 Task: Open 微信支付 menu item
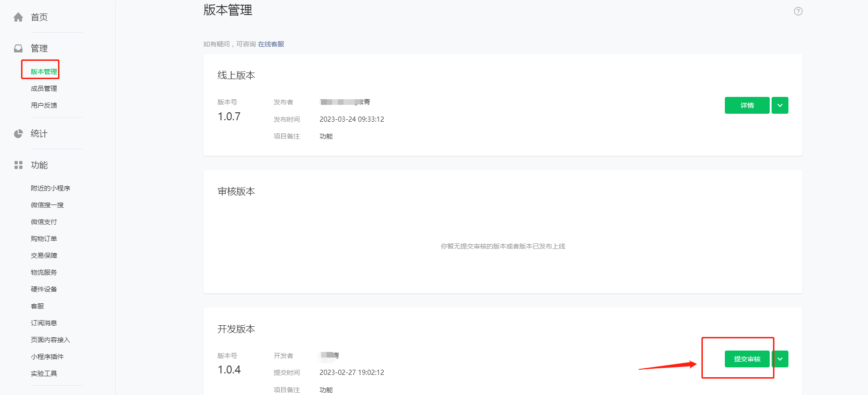tap(44, 222)
